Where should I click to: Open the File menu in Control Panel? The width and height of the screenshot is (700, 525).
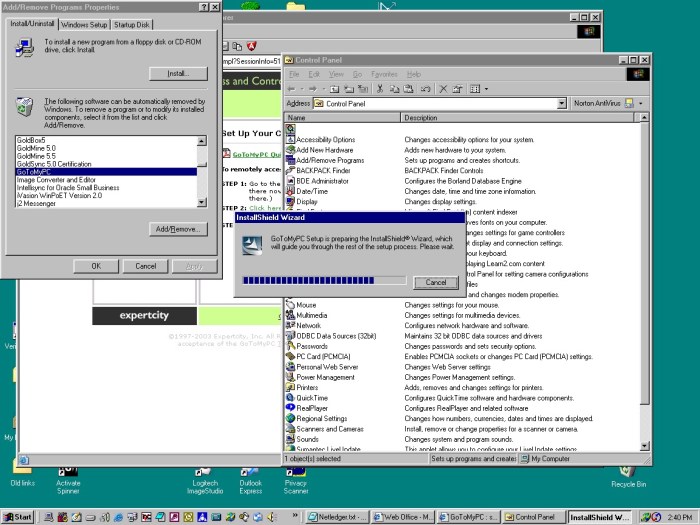click(294, 74)
